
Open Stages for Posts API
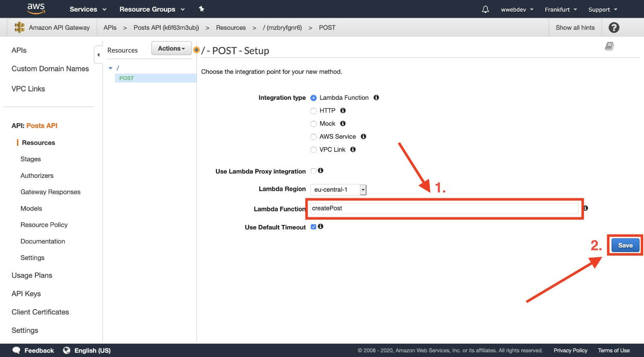31,159
